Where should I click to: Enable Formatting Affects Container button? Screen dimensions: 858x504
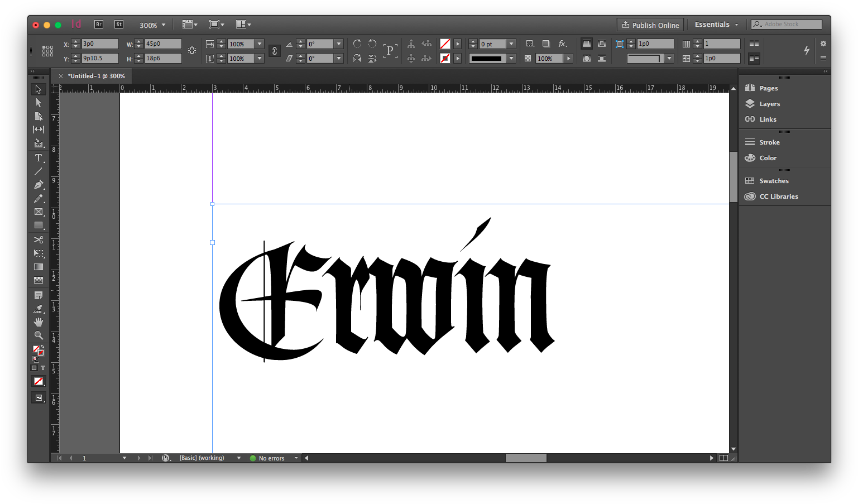(34, 368)
